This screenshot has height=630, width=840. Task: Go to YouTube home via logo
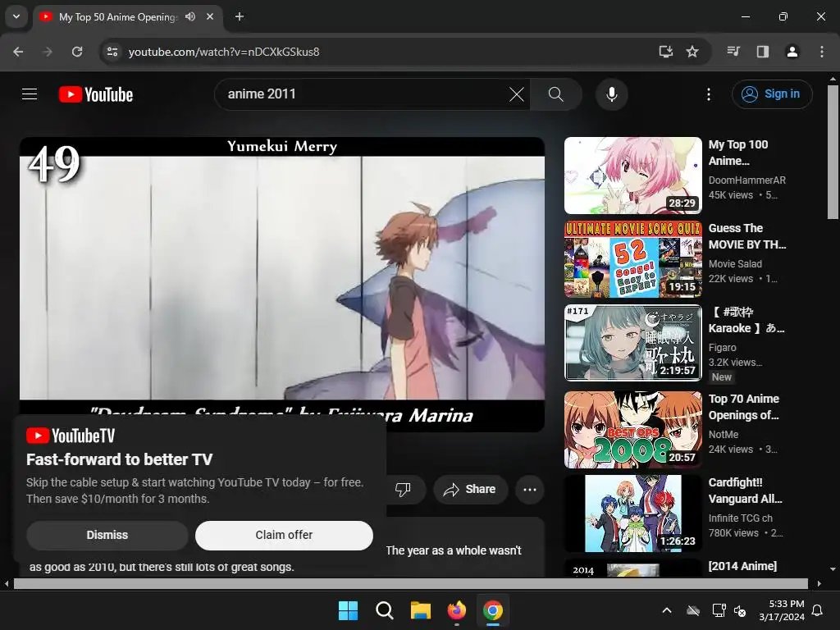[x=96, y=94]
